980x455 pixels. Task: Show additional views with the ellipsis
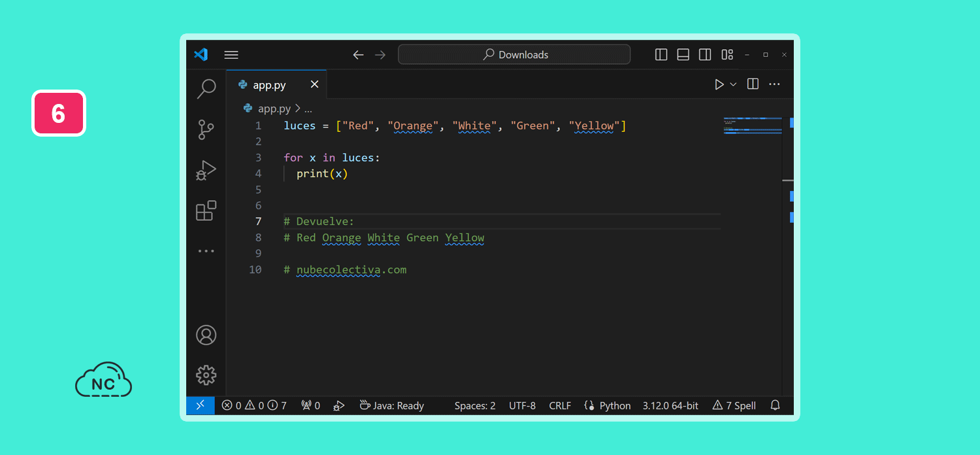coord(206,251)
